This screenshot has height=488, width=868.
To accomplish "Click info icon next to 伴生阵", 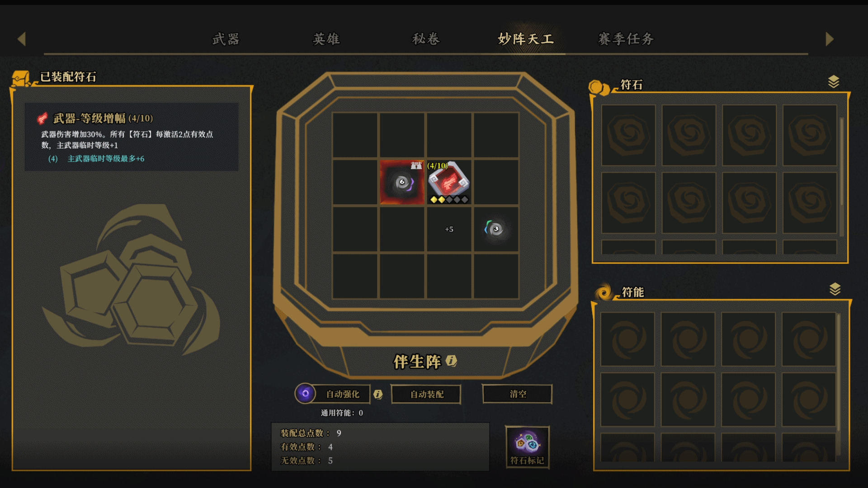I will pyautogui.click(x=451, y=361).
